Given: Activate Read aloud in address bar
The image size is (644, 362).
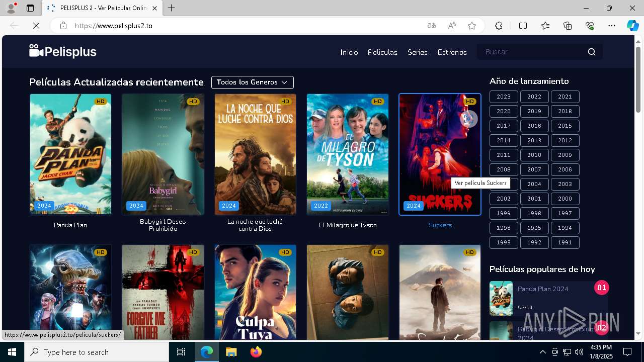Looking at the screenshot, I should pos(452,26).
